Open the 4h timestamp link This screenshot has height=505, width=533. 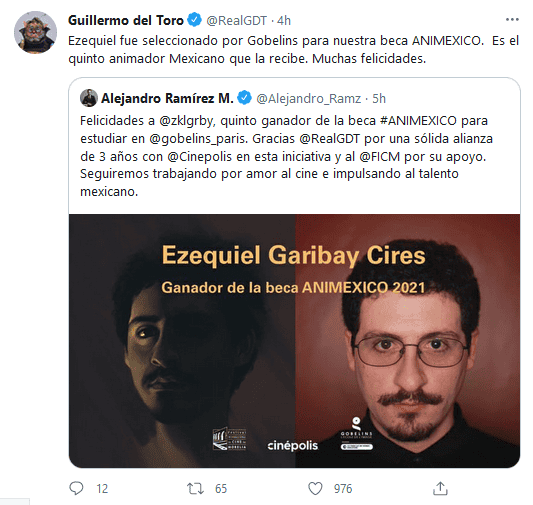[x=284, y=21]
